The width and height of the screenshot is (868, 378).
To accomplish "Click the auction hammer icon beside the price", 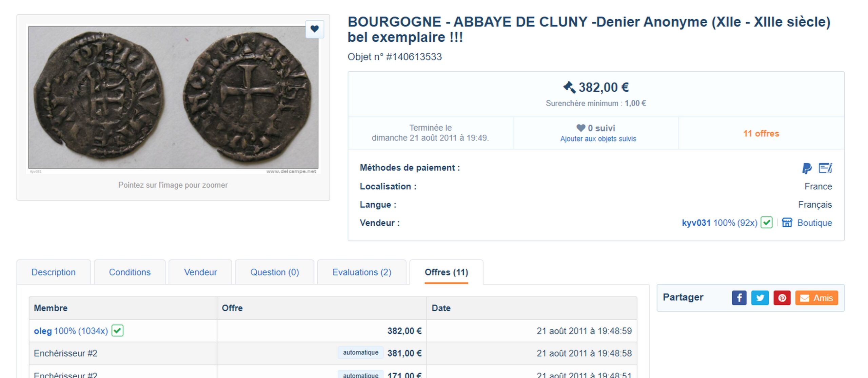I will pos(569,87).
